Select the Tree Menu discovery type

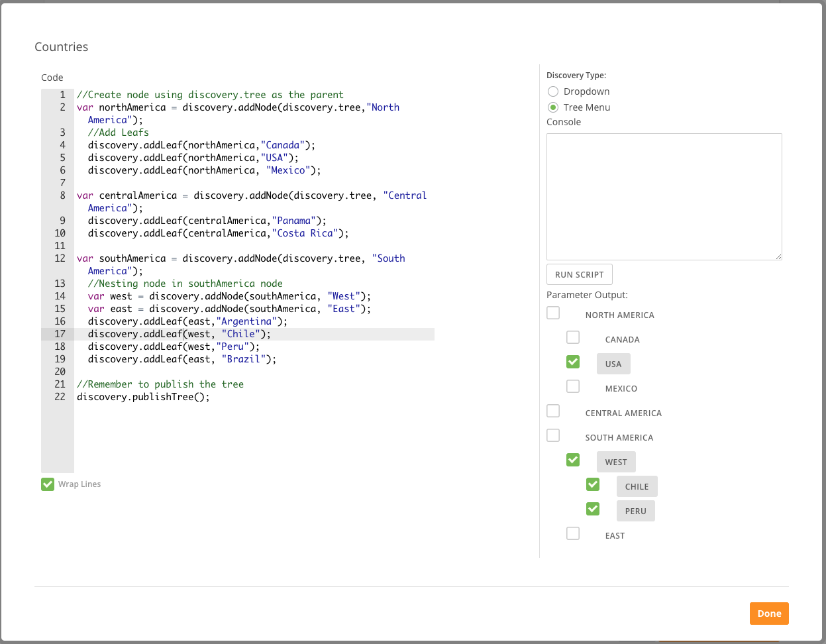[x=553, y=107]
